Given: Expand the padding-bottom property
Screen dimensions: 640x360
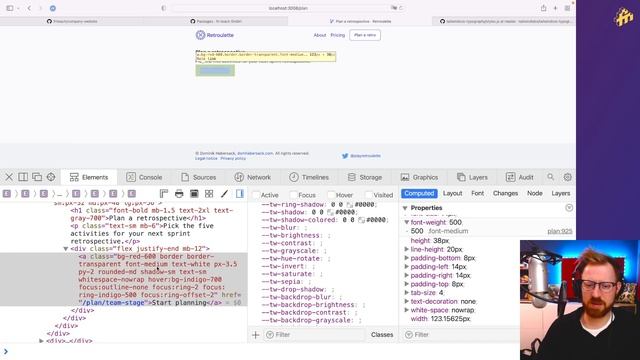Looking at the screenshot, I should pos(407,258).
